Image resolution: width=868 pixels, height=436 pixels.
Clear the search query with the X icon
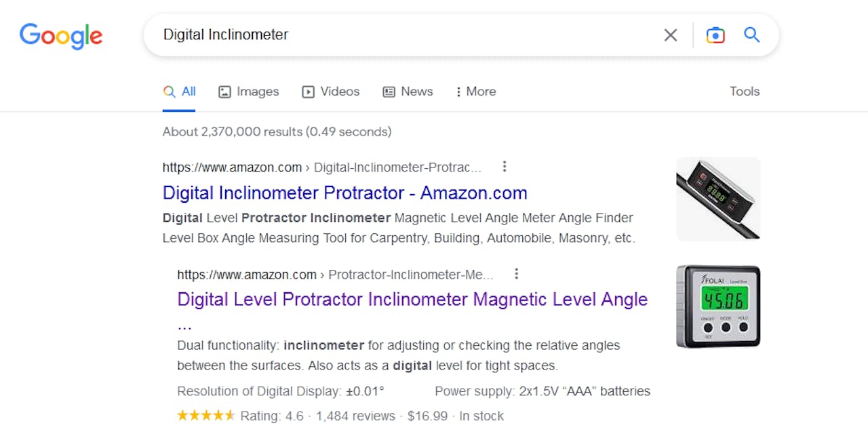coord(670,35)
